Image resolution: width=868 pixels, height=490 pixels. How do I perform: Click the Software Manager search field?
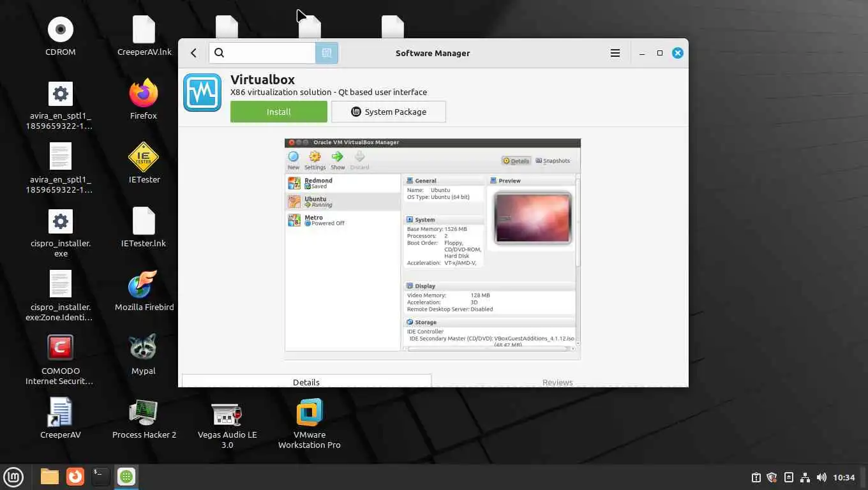[x=262, y=53]
